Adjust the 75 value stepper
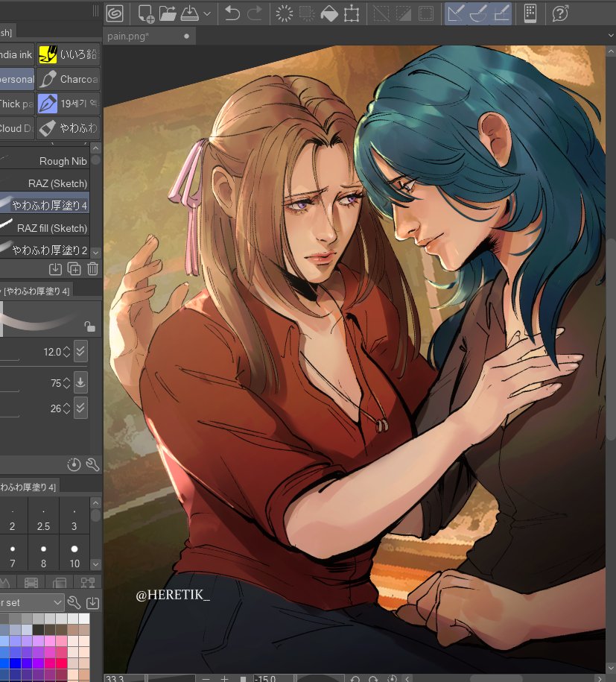This screenshot has height=682, width=616. tap(66, 383)
